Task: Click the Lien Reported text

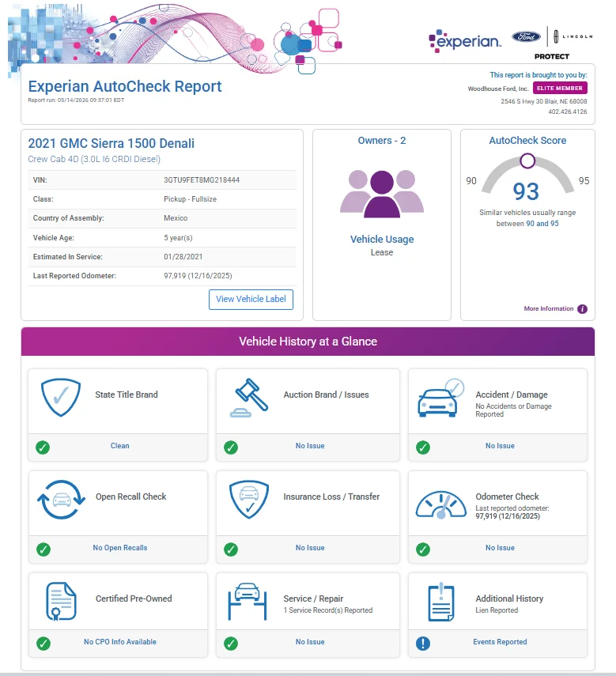Action: [x=497, y=610]
